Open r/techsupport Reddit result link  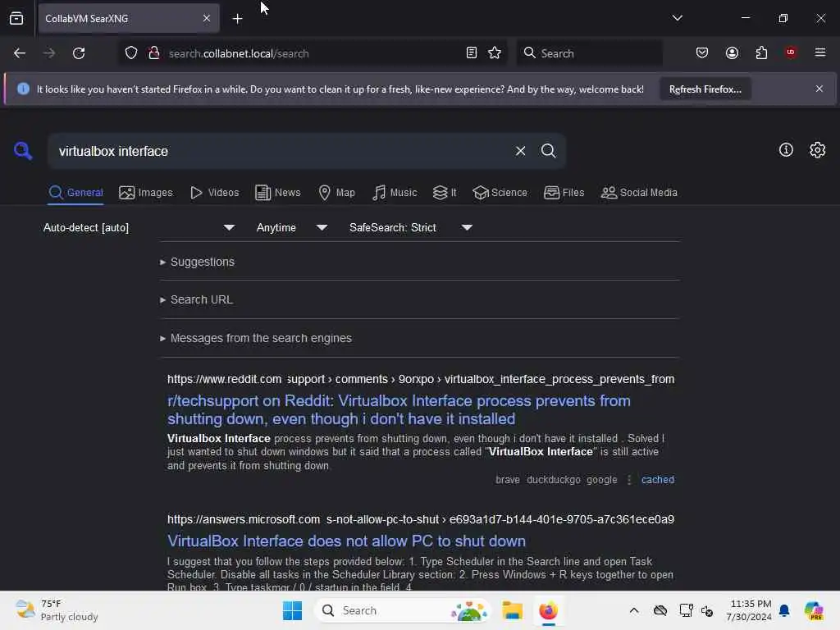(399, 410)
